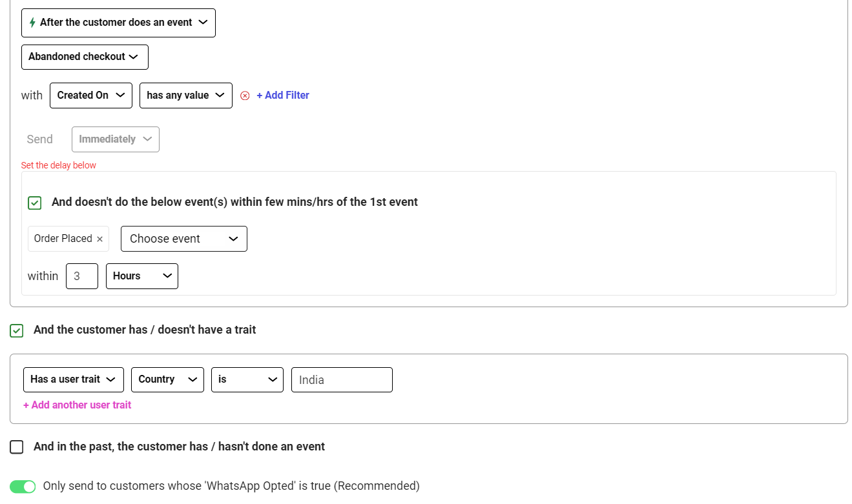
Task: Open the 'After the customer does an event' dropdown
Action: [x=118, y=23]
